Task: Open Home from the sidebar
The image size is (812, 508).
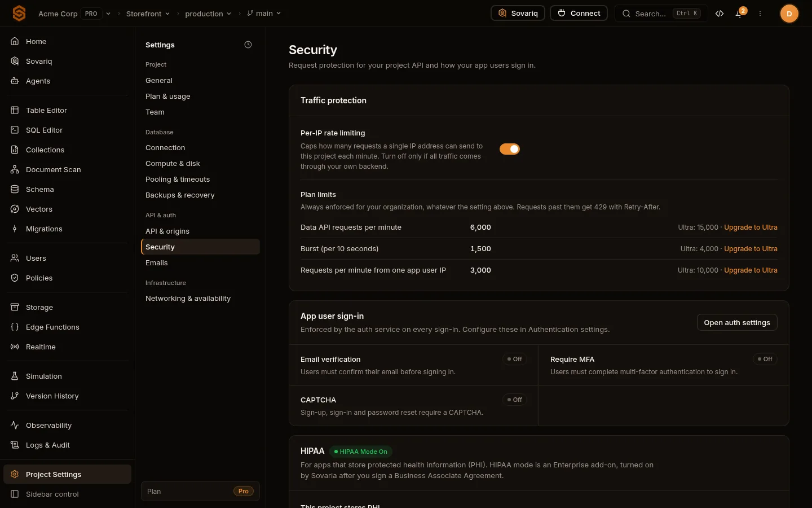Action: [67, 41]
